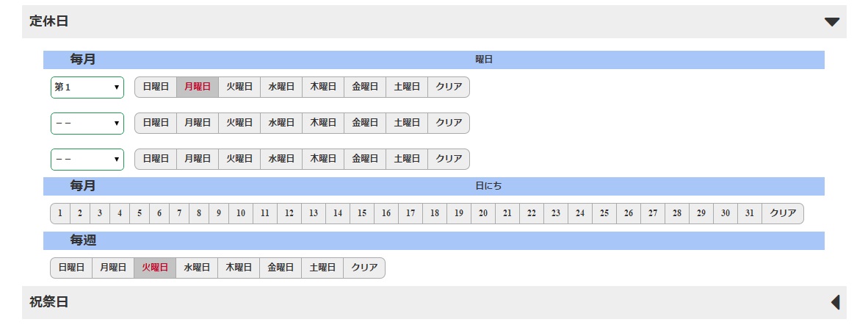Open the third row week dropdown
The image size is (868, 336).
pyautogui.click(x=87, y=159)
